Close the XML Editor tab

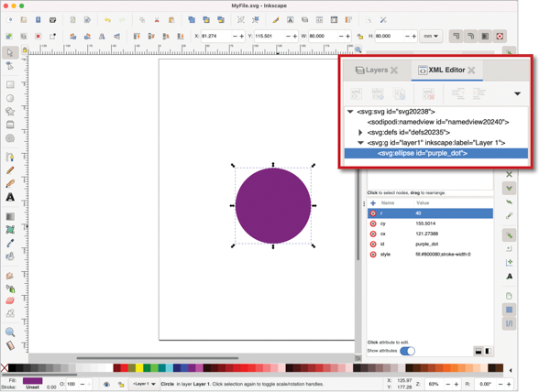pos(472,70)
